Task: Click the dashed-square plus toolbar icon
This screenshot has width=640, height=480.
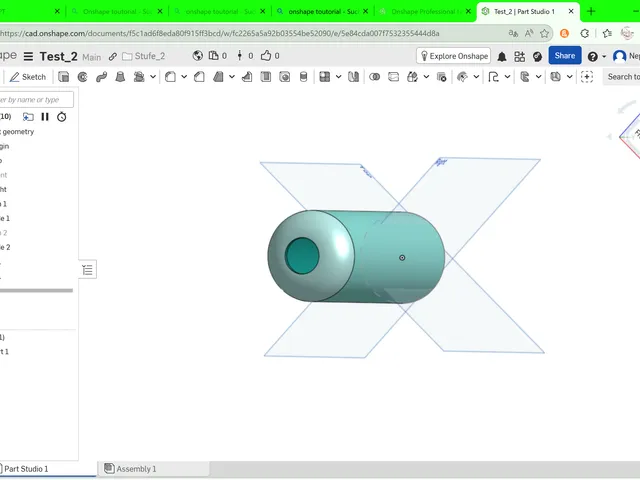Action: (587, 77)
